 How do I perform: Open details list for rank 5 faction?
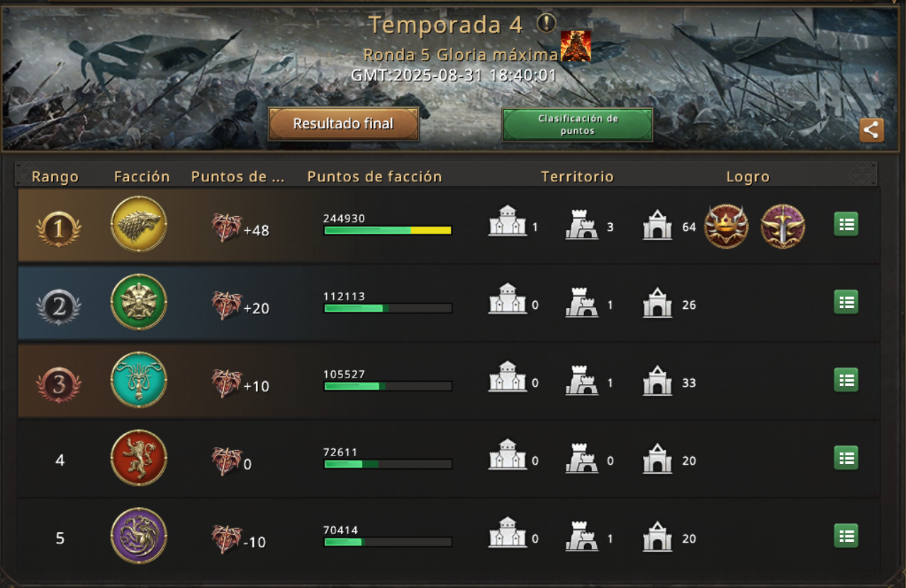pos(846,536)
